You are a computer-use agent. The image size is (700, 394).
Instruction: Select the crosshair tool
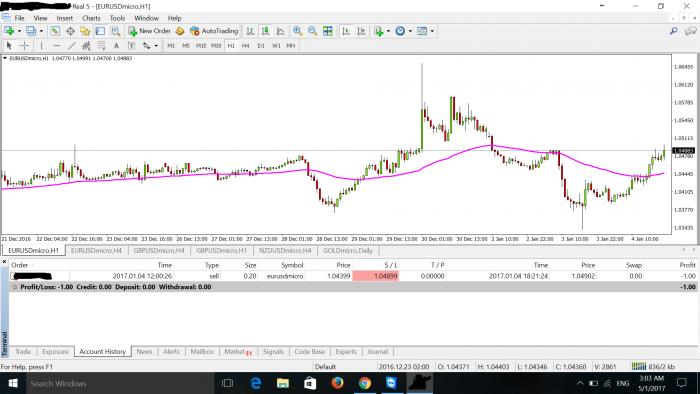[25, 46]
